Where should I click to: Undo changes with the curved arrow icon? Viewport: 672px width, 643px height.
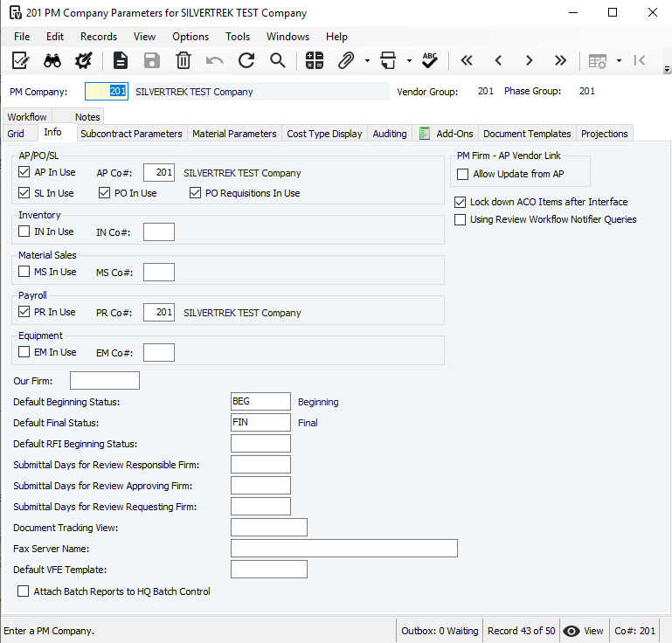pos(215,61)
